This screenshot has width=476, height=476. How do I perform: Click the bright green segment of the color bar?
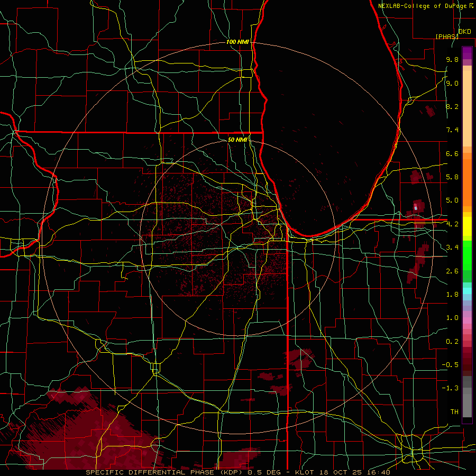click(467, 255)
